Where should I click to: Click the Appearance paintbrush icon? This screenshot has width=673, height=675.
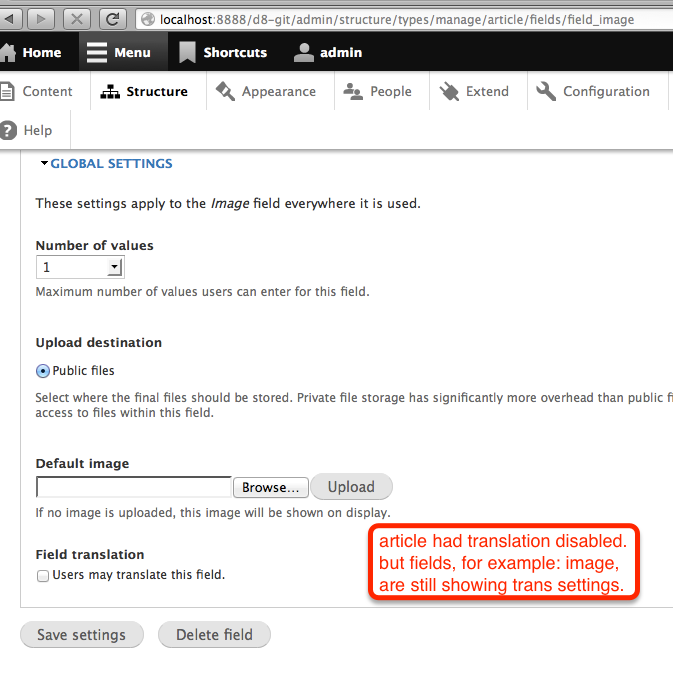225,91
